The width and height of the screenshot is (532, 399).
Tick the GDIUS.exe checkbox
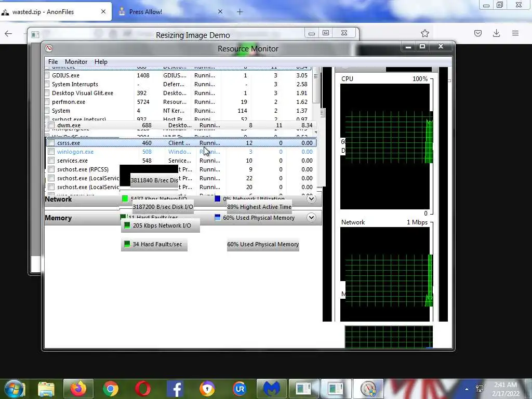pyautogui.click(x=47, y=75)
